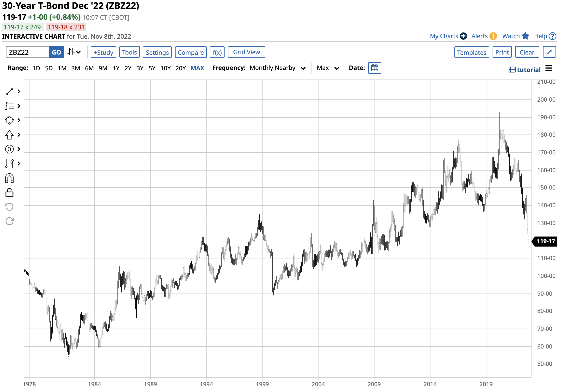The image size is (574, 392).
Task: Open the tutorial link
Action: (525, 70)
